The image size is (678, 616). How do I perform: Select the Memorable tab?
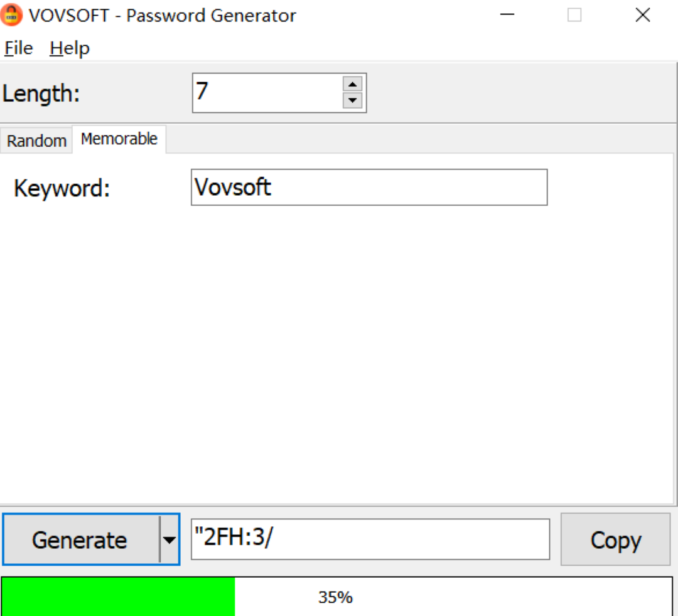tap(119, 139)
